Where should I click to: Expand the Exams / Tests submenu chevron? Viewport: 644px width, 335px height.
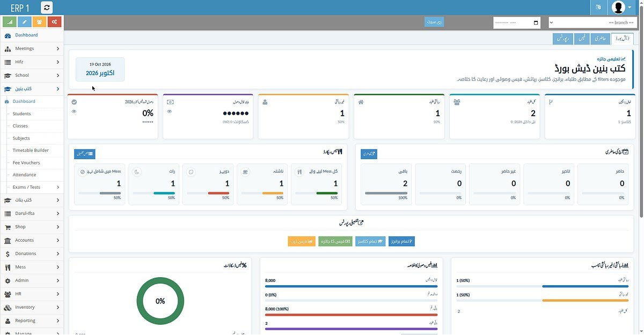pos(58,187)
